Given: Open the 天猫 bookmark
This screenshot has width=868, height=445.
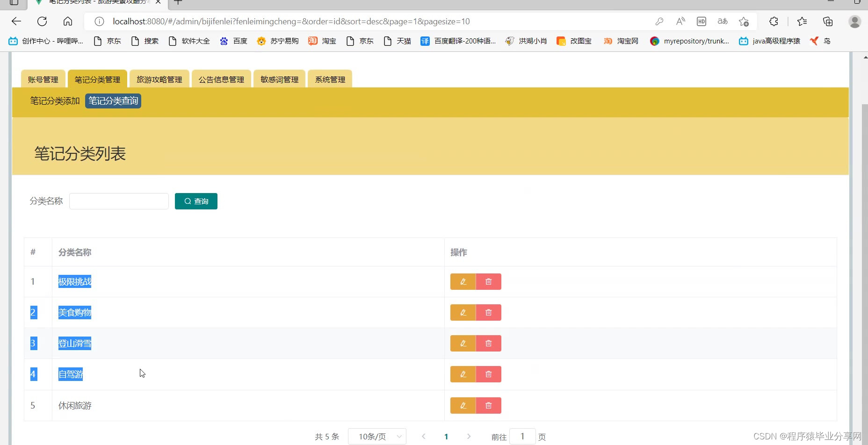Looking at the screenshot, I should (397, 41).
